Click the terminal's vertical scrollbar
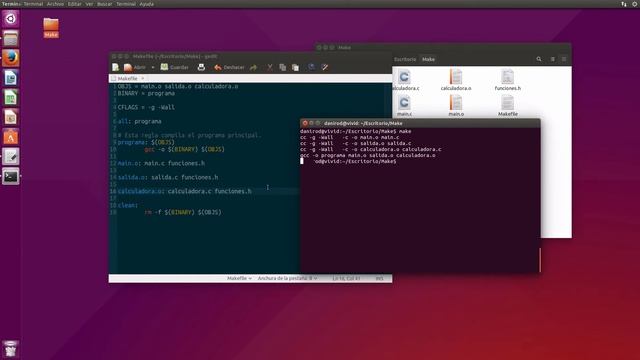Image resolution: width=640 pixels, height=360 pixels. 540,260
